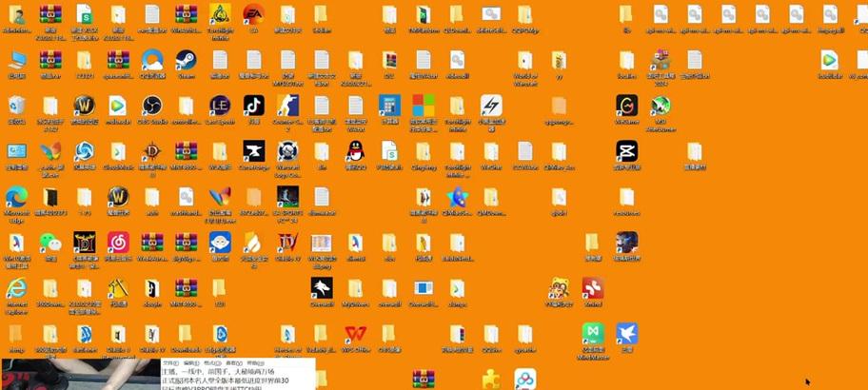Open the Recycle Bin
Viewport: 868px width, 390px height.
tap(16, 105)
